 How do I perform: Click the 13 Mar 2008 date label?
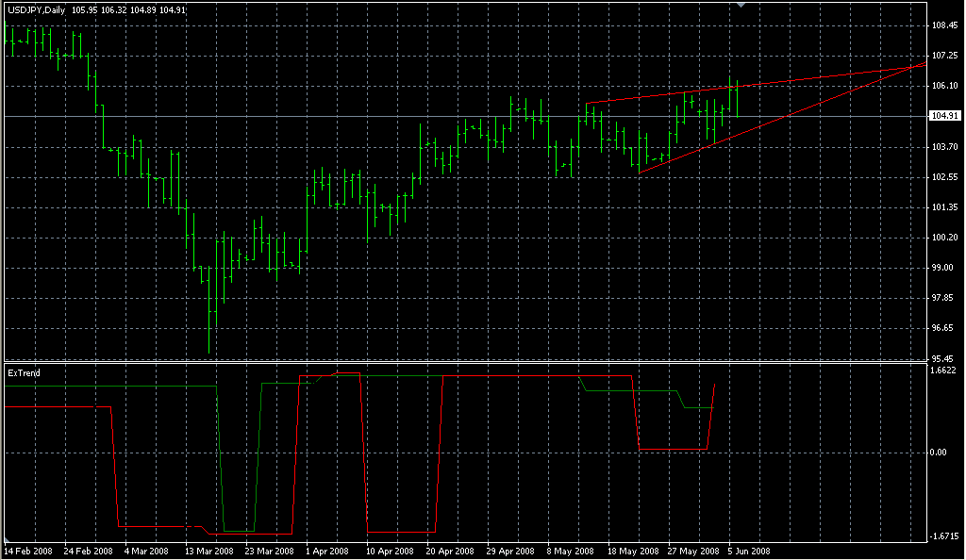(209, 551)
